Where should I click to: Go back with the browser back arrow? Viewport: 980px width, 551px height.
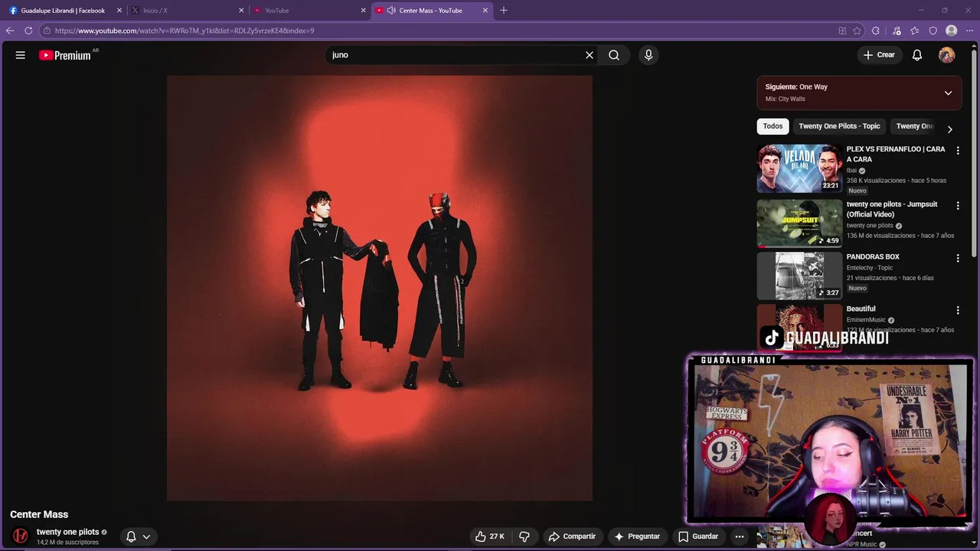(10, 31)
